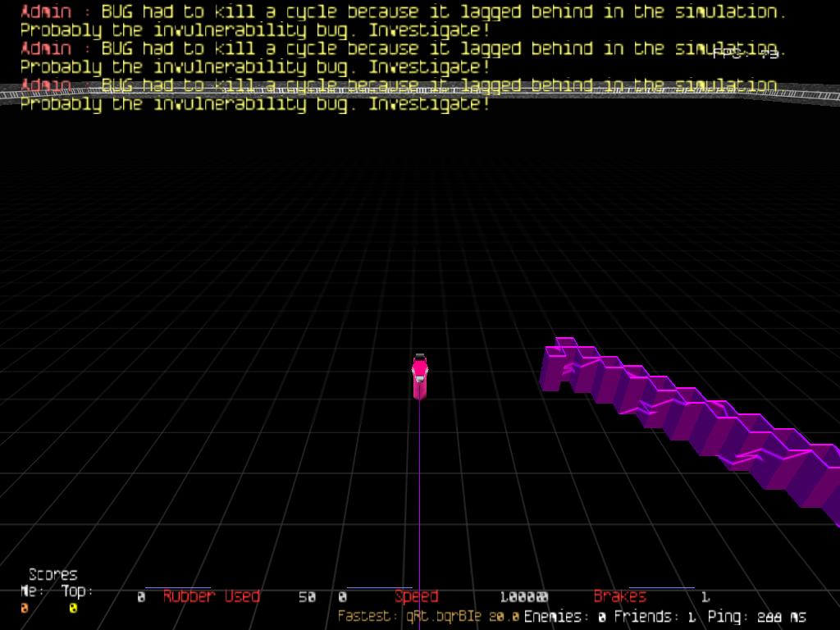840x630 pixels.
Task: Click the Speed gauge label
Action: 417,596
